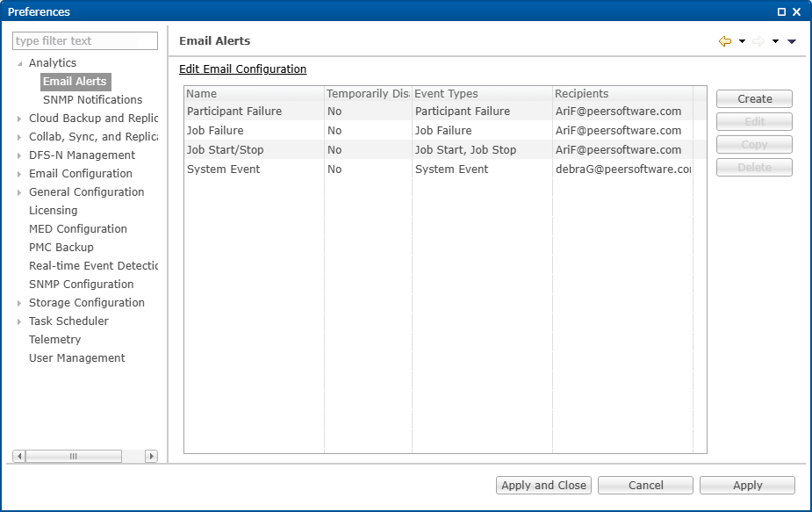Open the Edit Email Configuration link

click(x=243, y=69)
